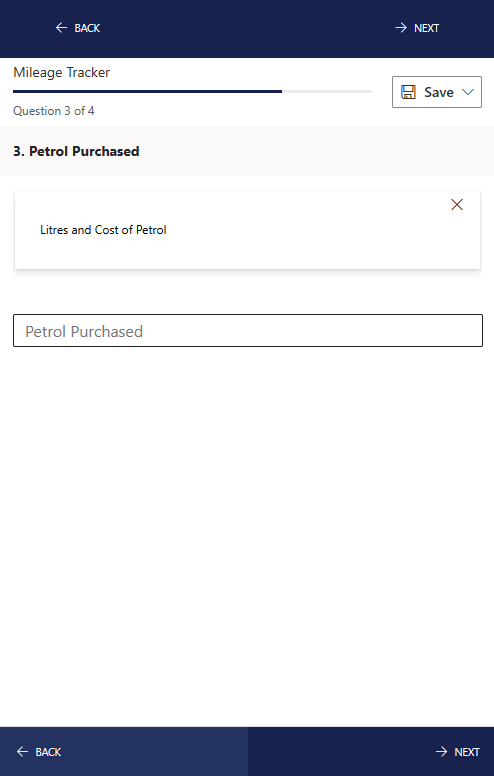Go to previous question via top BACK label

click(x=87, y=28)
